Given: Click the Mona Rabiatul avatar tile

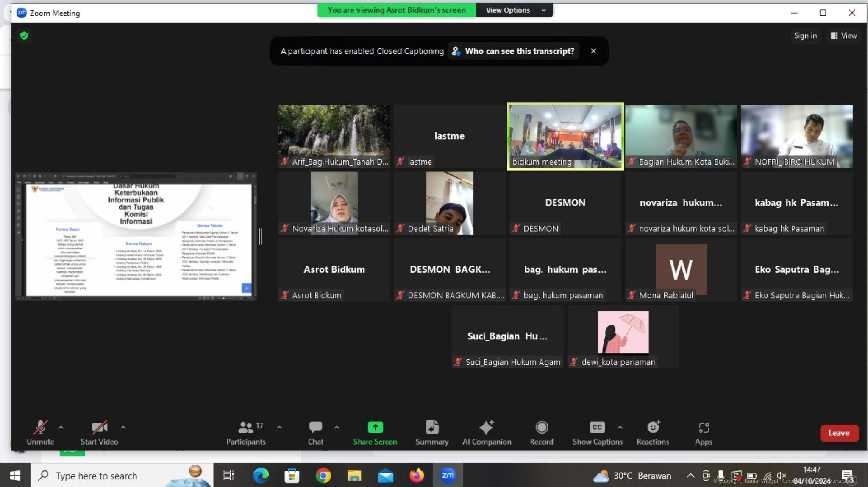Looking at the screenshot, I should tap(681, 269).
